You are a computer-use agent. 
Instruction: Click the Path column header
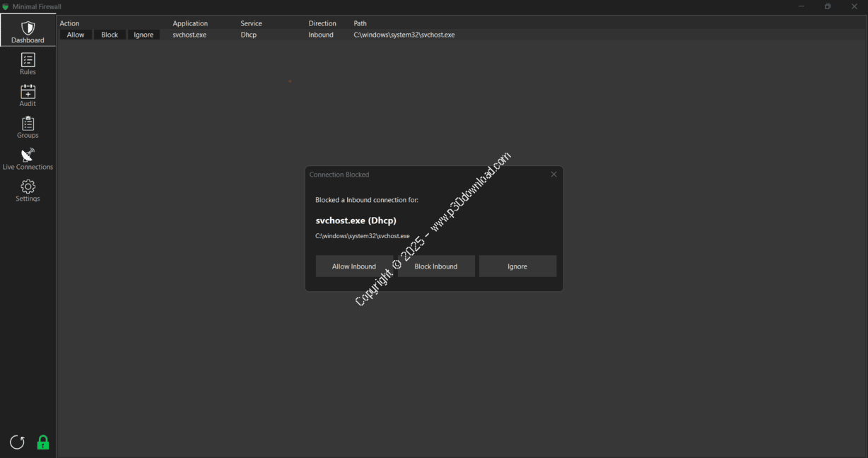click(x=360, y=23)
